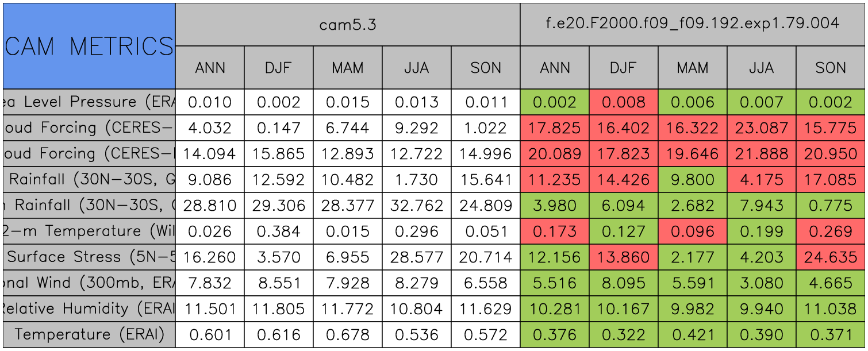This screenshot has height=351, width=868.
Task: Select the green cell showing 9.800
Action: pos(693,180)
